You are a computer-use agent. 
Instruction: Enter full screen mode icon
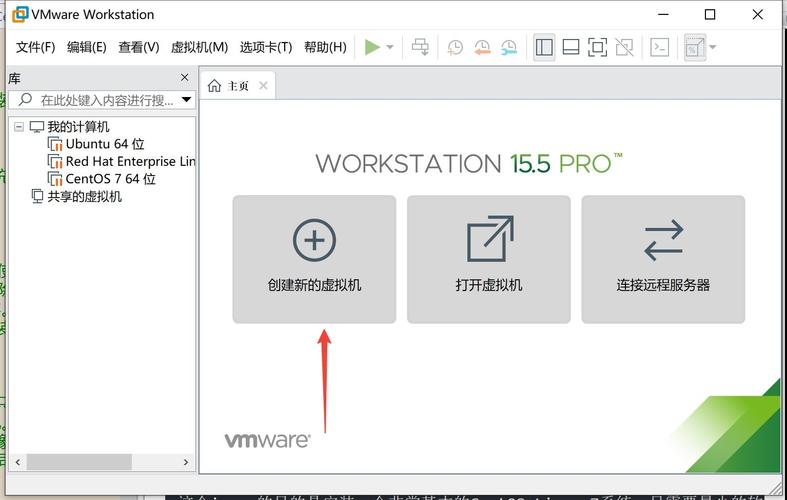[597, 47]
